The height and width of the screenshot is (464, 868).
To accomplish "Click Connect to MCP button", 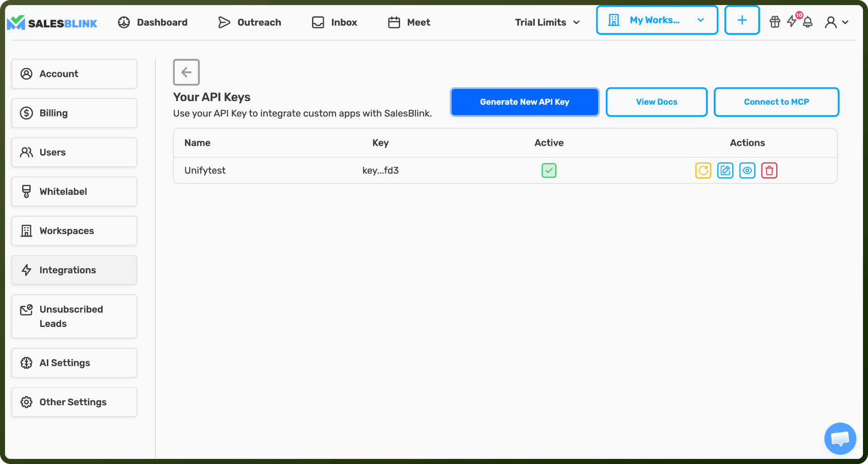I will point(776,102).
